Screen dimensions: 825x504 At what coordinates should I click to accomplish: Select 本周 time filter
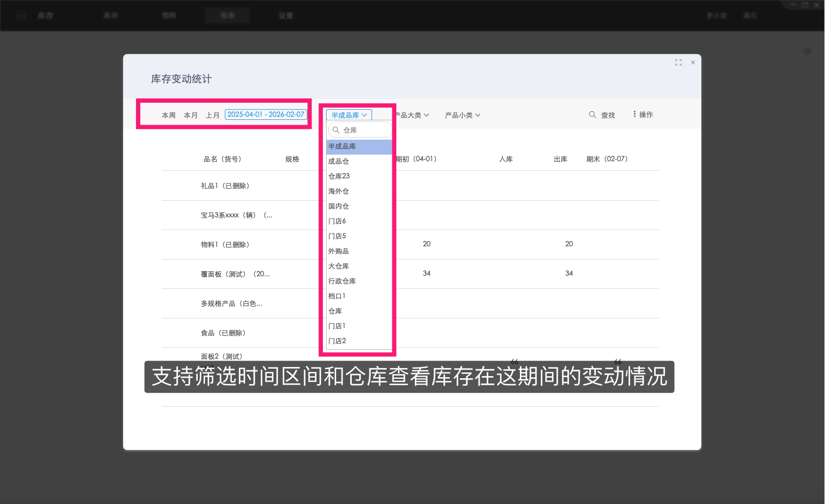169,115
